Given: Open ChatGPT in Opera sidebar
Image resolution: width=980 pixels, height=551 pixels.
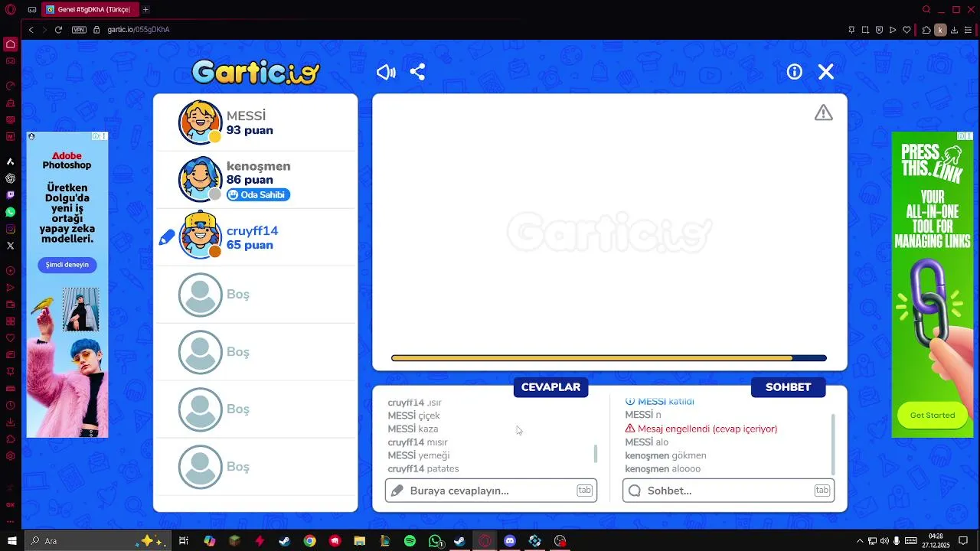Looking at the screenshot, I should (x=11, y=178).
